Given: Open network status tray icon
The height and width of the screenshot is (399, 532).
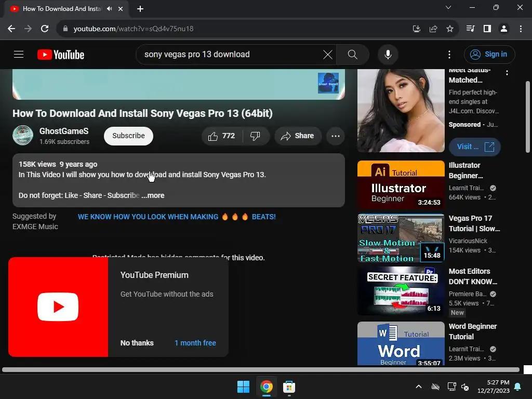Looking at the screenshot, I should point(451,387).
